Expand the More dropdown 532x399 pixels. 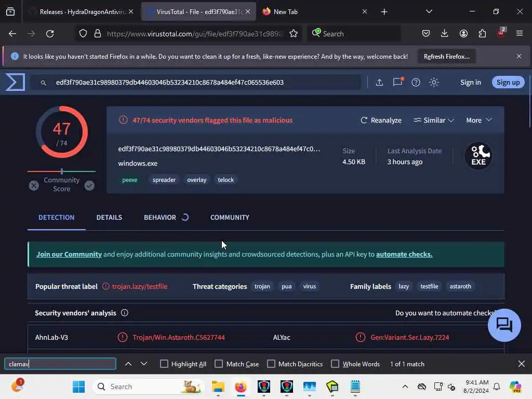click(478, 120)
